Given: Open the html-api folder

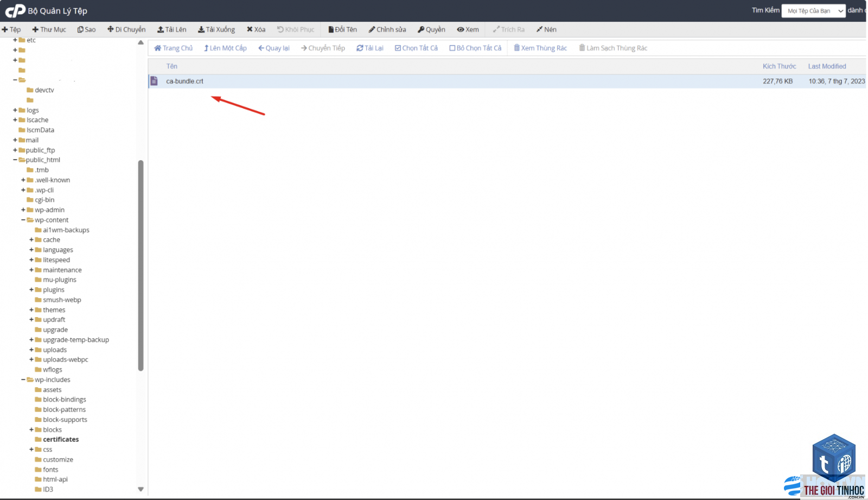Looking at the screenshot, I should click(55, 479).
